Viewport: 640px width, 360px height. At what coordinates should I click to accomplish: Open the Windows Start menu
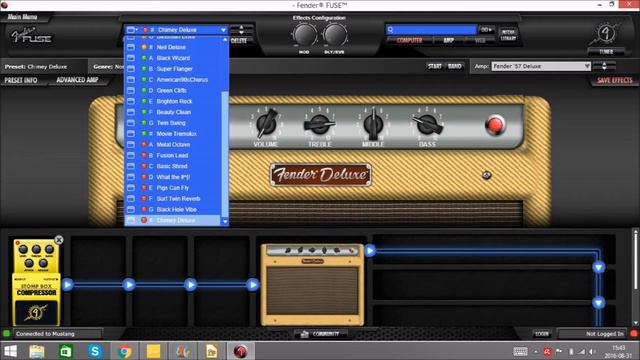coord(10,351)
